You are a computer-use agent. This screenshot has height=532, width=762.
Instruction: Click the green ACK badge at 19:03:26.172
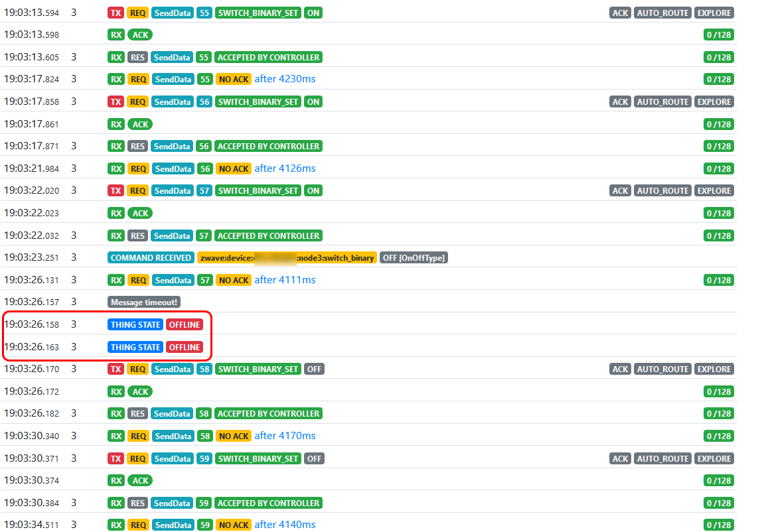141,391
